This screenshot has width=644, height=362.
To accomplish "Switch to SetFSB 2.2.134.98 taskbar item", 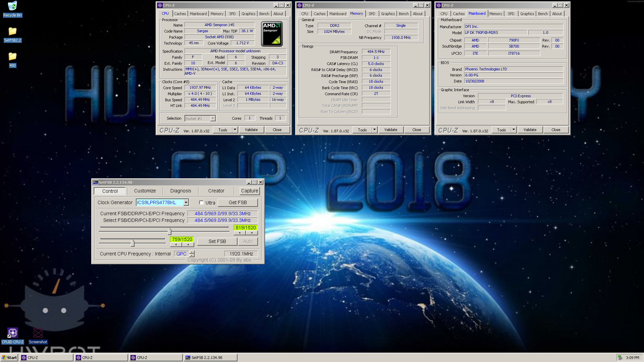I will 211,358.
